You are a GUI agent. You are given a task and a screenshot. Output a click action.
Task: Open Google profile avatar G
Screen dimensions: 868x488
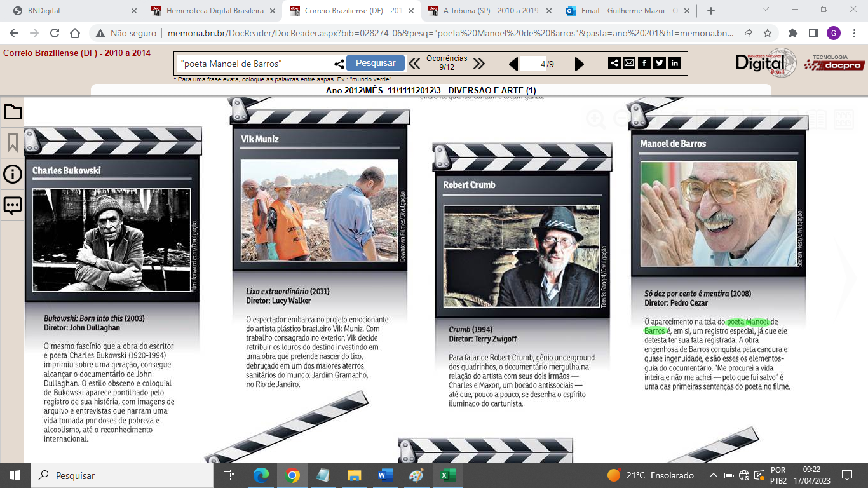[833, 34]
